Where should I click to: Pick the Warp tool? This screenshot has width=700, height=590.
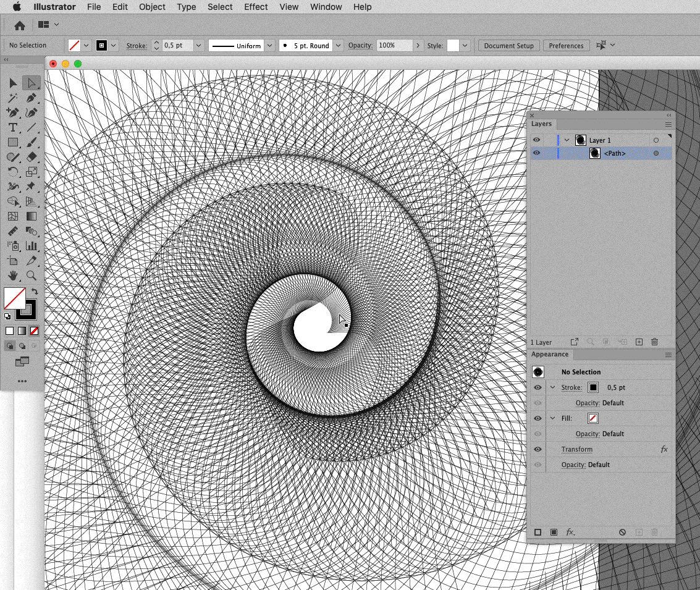(x=13, y=187)
